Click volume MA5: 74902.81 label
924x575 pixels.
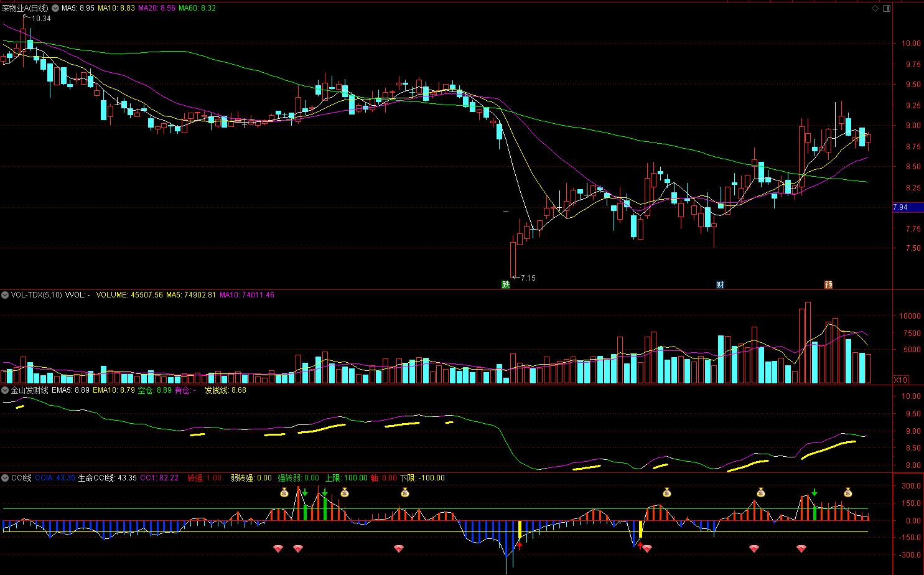[x=191, y=295]
